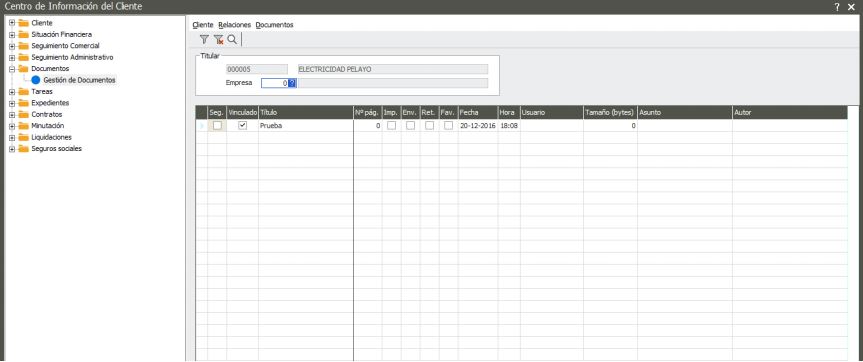
Task: Clear the filter with red-X funnel
Action: pos(219,40)
